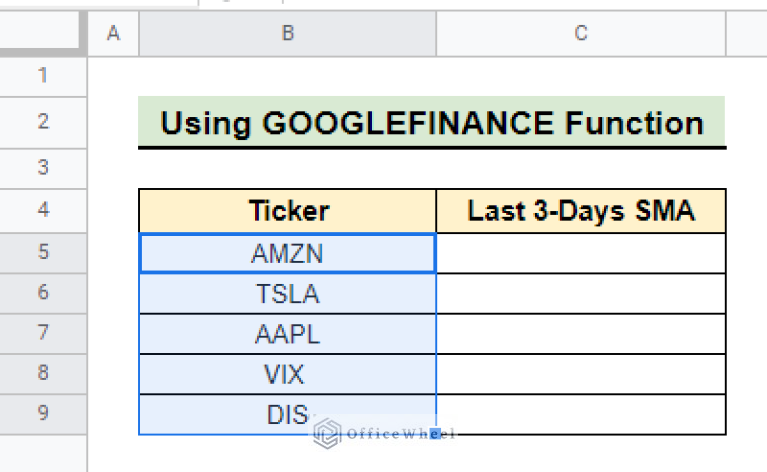Click the 'Last 3-Days SMA' header cell
The height and width of the screenshot is (472, 767).
[580, 211]
